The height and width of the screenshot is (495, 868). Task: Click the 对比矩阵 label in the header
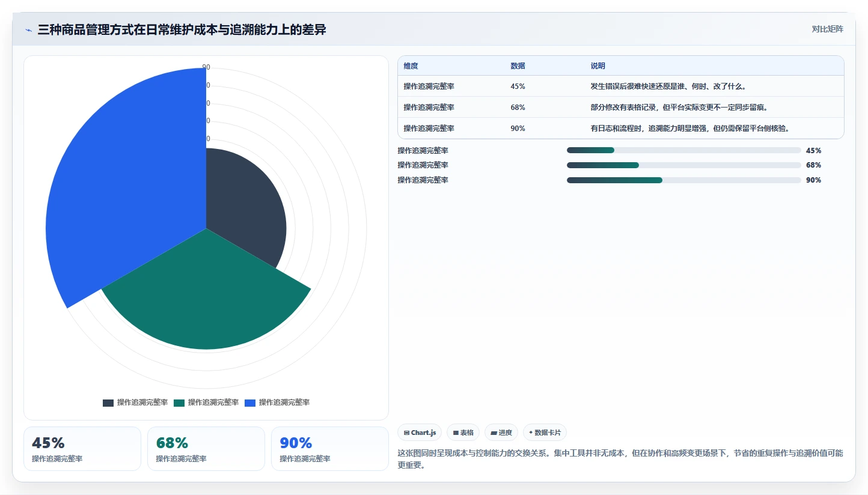[827, 29]
